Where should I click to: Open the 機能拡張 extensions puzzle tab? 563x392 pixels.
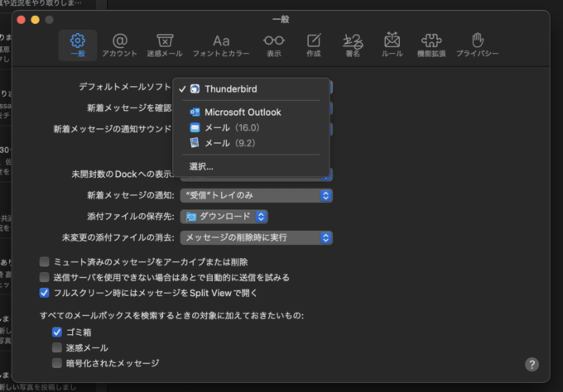(x=431, y=45)
